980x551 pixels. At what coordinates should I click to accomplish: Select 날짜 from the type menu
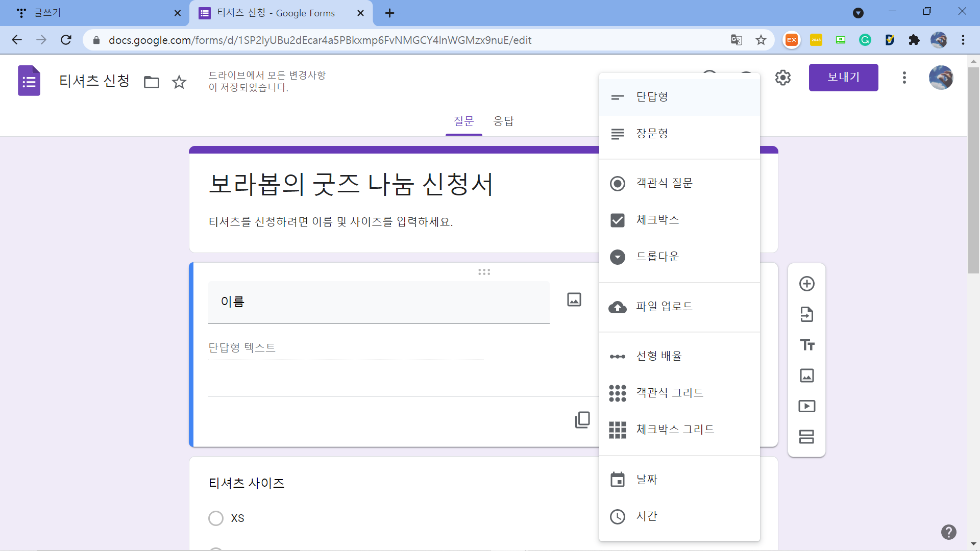647,480
